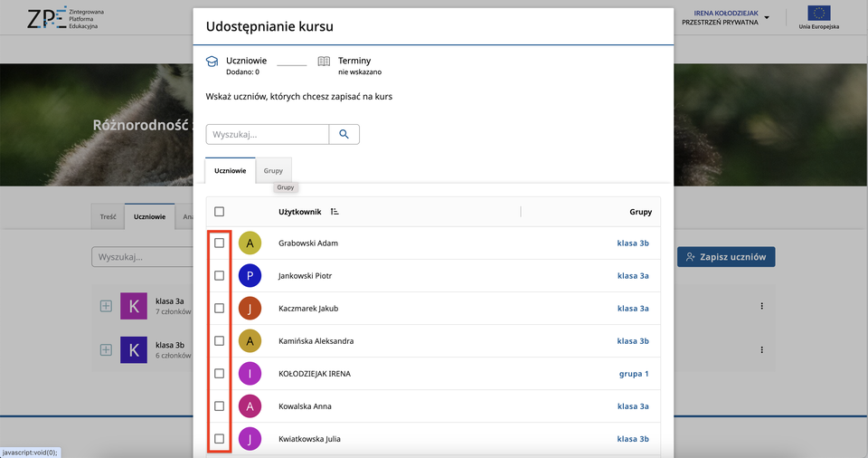Select the Treść tab on course page
The image size is (868, 458).
(108, 217)
